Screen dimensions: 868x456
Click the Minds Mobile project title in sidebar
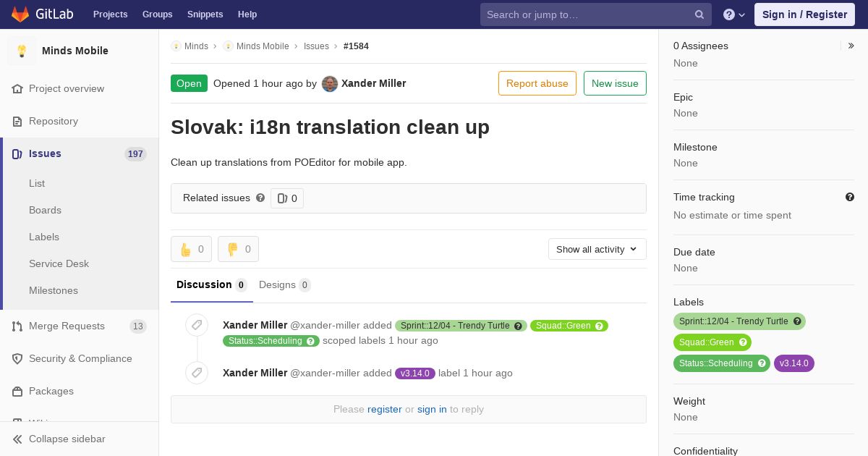(x=75, y=51)
